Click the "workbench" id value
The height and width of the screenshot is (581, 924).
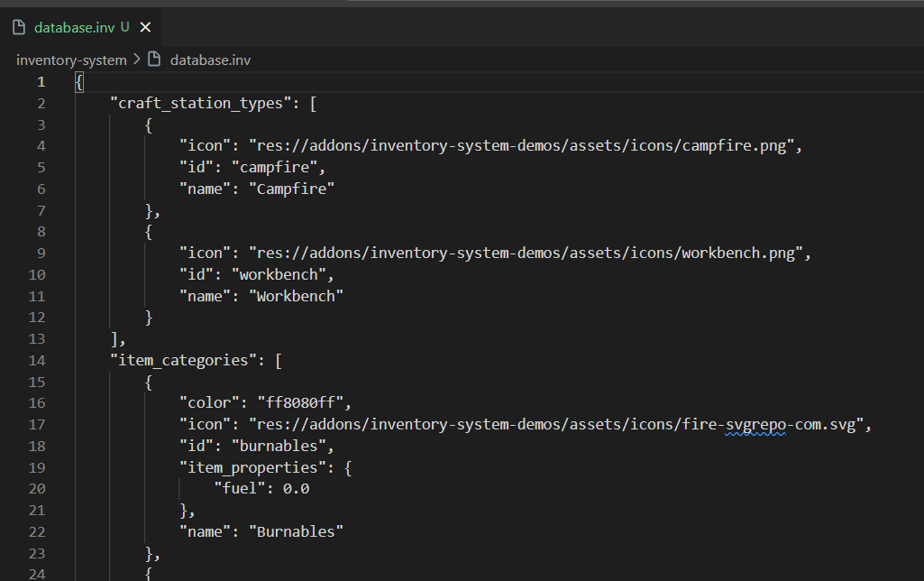pos(279,275)
